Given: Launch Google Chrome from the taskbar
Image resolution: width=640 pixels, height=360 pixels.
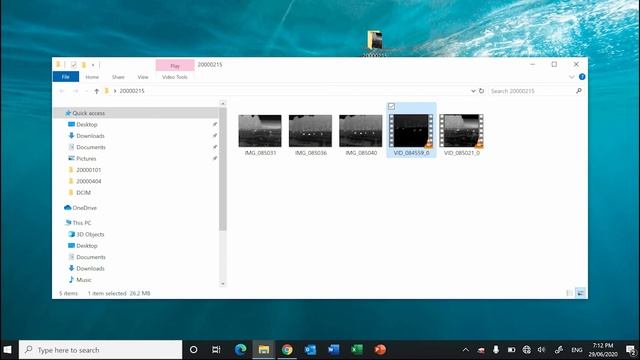Looking at the screenshot, I should click(287, 350).
